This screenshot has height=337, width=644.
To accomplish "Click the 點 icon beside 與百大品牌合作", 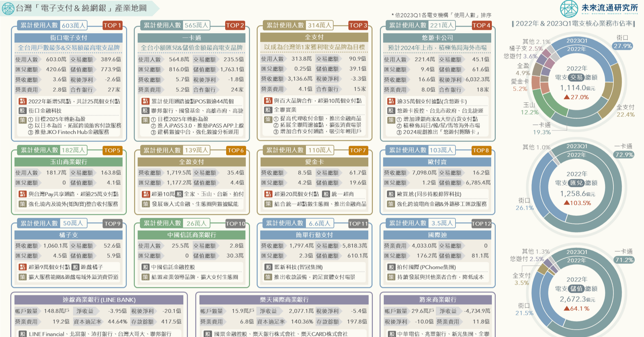I will [268, 101].
